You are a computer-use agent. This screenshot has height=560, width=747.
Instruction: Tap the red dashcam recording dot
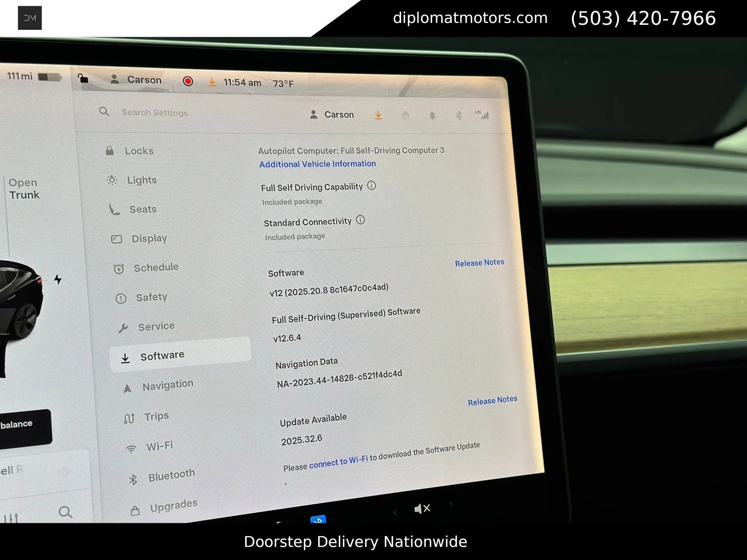pos(188,81)
